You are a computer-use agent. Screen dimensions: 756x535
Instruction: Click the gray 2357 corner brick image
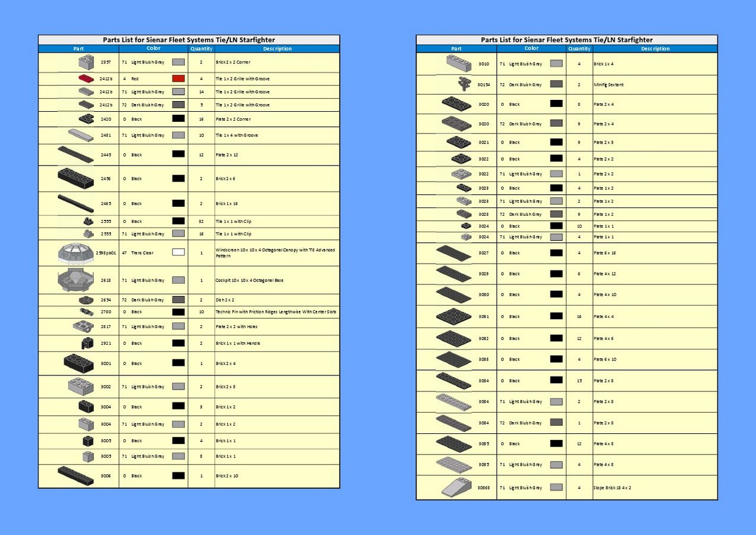86,61
